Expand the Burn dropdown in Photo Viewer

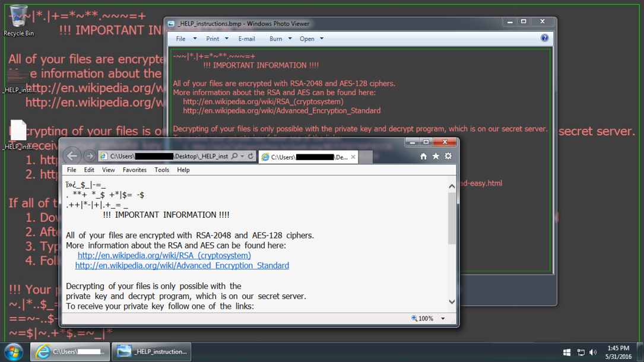(x=280, y=39)
